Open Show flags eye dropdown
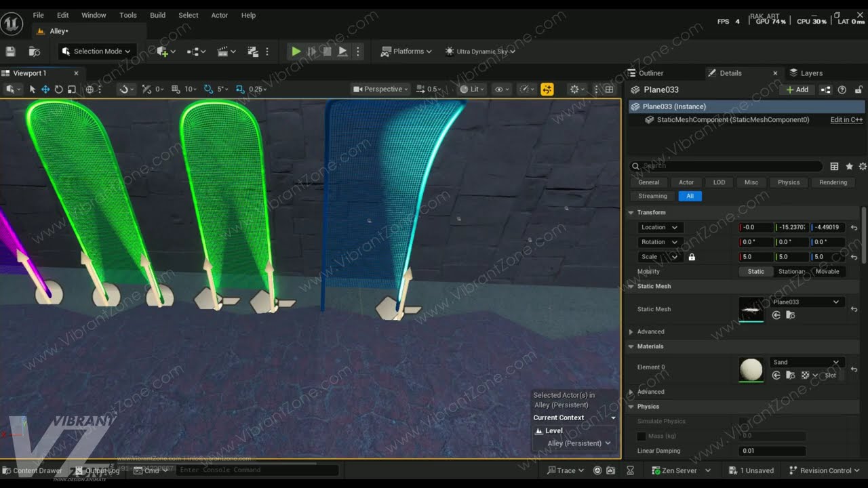 [x=502, y=89]
